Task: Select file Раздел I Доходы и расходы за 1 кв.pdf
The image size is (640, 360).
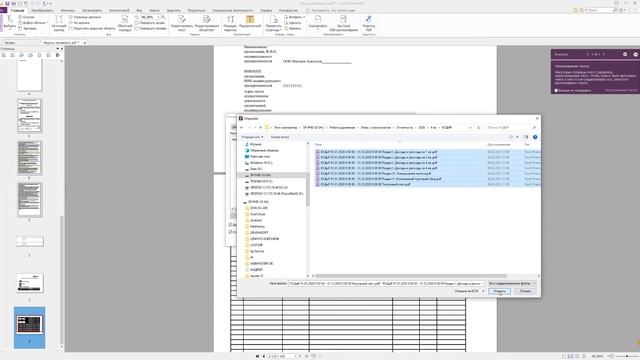Action: pos(378,152)
